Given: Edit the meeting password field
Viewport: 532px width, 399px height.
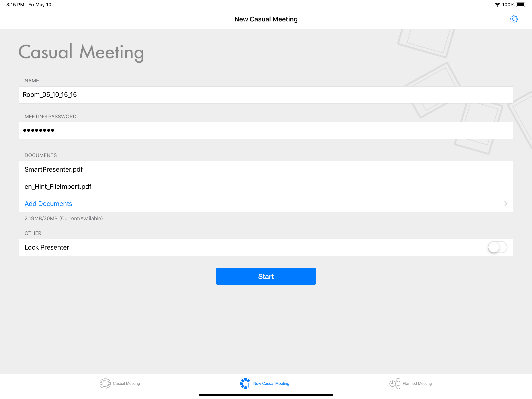Looking at the screenshot, I should tap(266, 131).
